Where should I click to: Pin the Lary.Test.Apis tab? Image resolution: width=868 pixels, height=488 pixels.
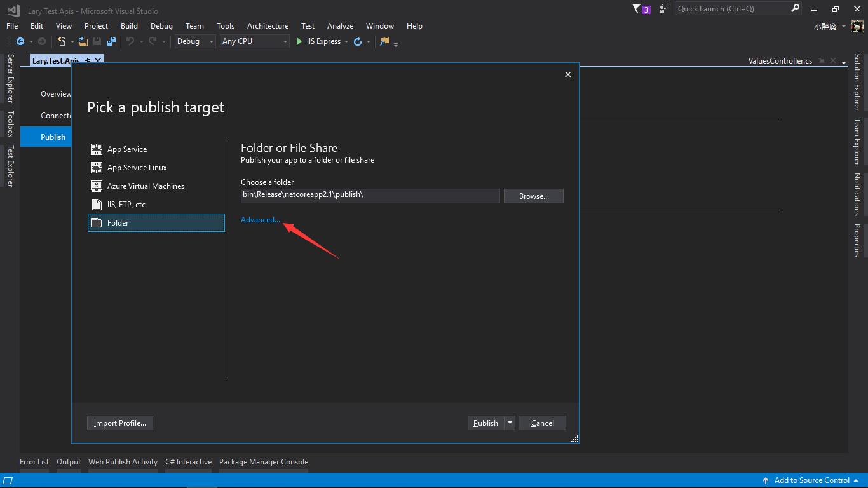coord(88,60)
